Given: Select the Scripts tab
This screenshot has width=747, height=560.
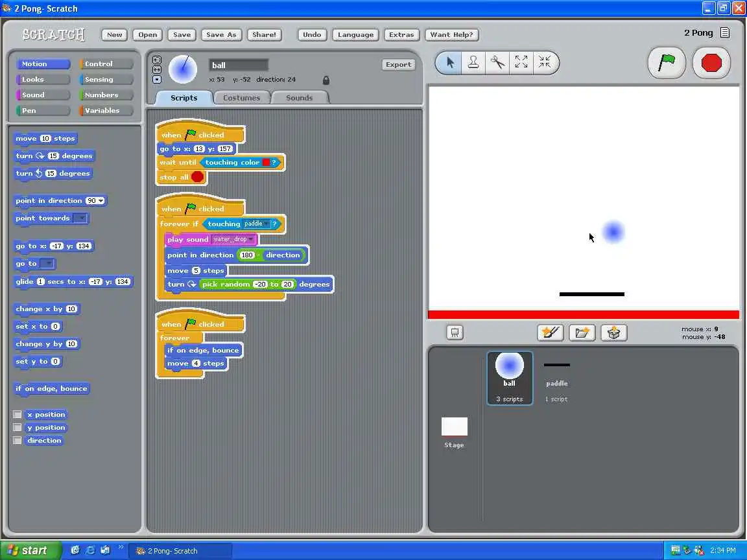Looking at the screenshot, I should tap(184, 98).
